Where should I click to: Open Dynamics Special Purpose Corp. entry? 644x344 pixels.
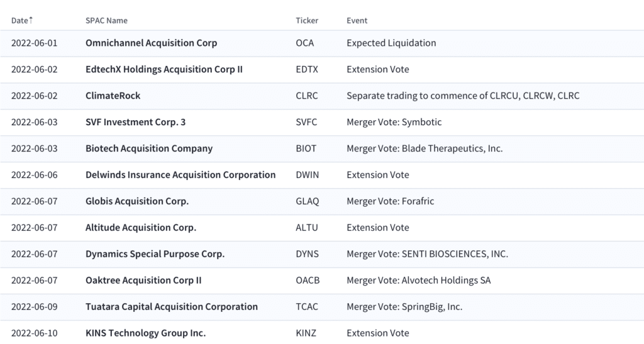(x=155, y=254)
